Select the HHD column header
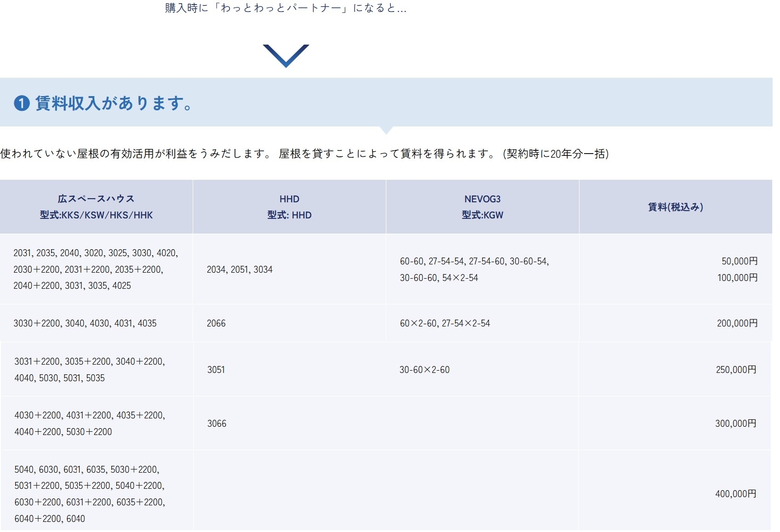Screen dimensions: 780x532 (x=289, y=207)
